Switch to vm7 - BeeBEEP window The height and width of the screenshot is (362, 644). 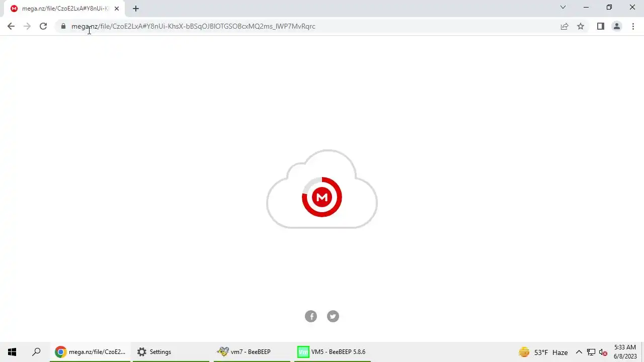tap(252, 352)
